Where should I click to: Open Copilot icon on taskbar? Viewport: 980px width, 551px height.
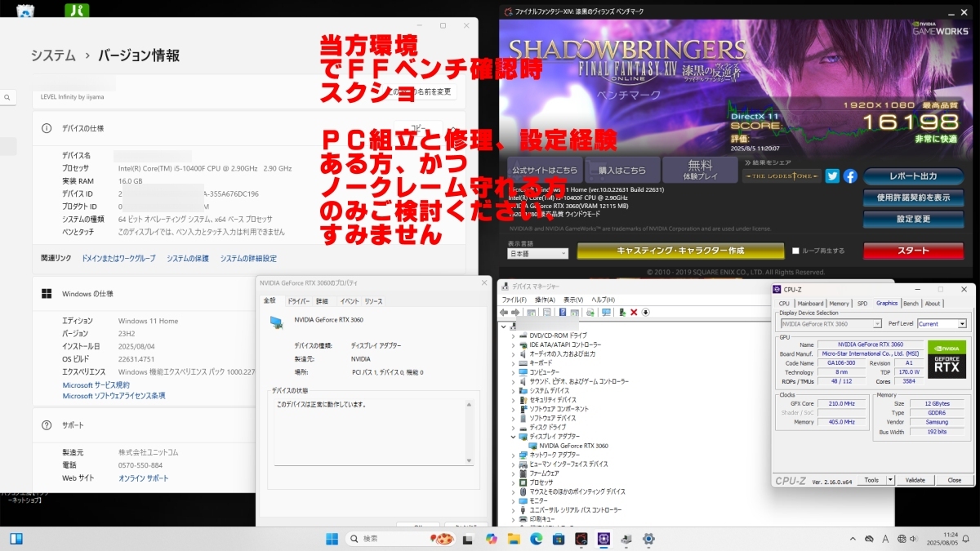491,539
